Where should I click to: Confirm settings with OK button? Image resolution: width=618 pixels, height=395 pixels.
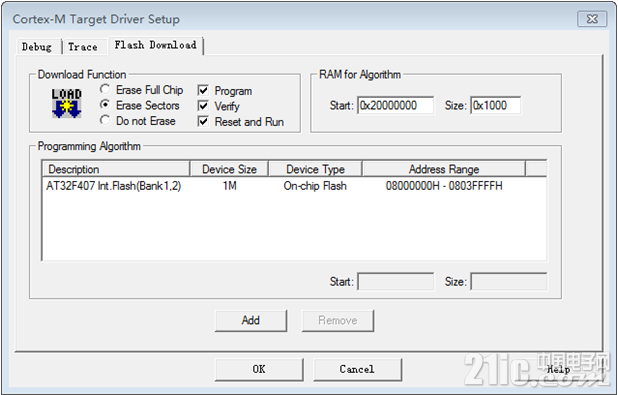click(259, 369)
